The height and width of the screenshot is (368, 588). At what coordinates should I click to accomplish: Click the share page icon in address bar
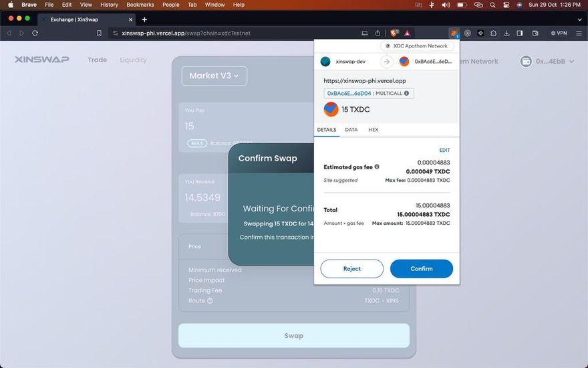click(x=378, y=33)
